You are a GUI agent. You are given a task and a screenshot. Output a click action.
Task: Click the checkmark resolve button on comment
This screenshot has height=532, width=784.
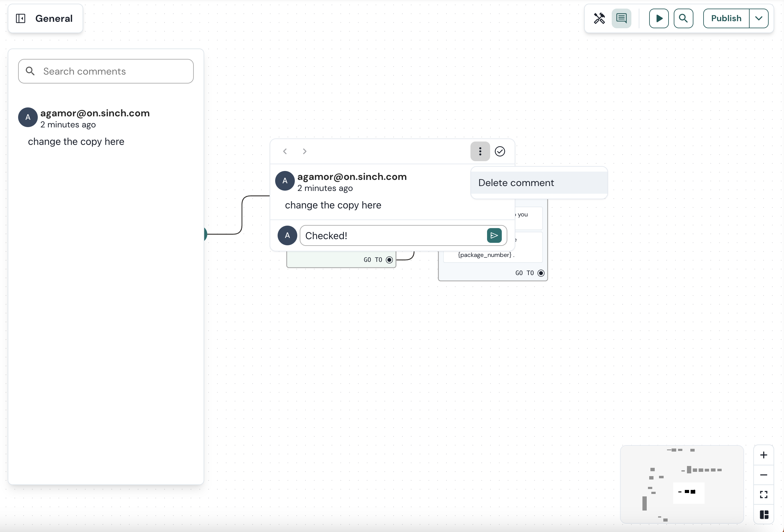pos(500,151)
